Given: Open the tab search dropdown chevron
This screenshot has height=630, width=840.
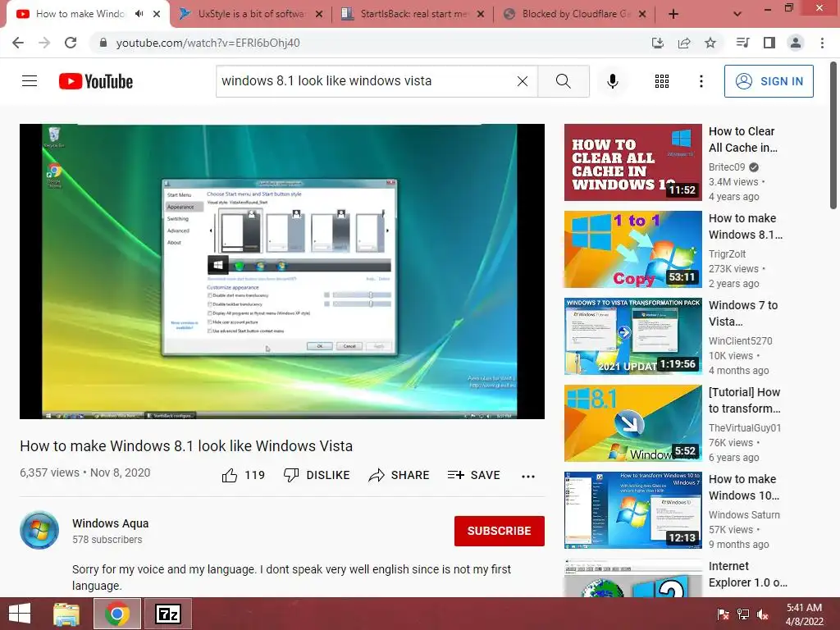Looking at the screenshot, I should 737,14.
